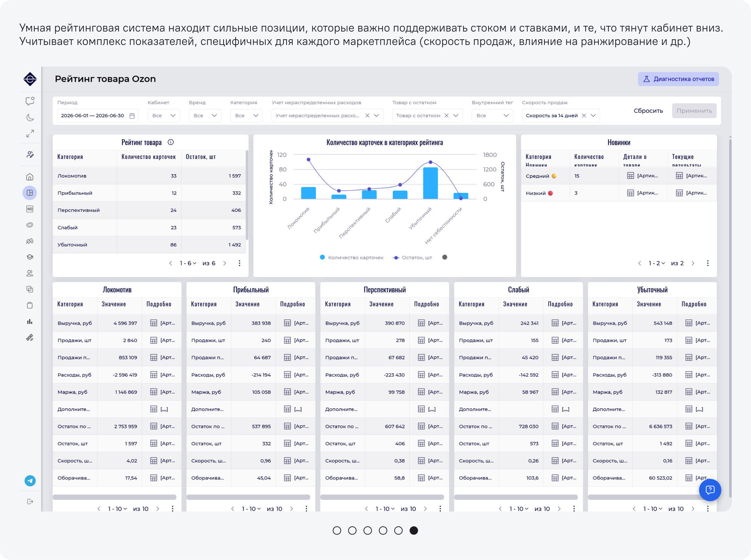Select the fourth carousel dot
Viewport: 751px width, 560px height.
(x=383, y=530)
